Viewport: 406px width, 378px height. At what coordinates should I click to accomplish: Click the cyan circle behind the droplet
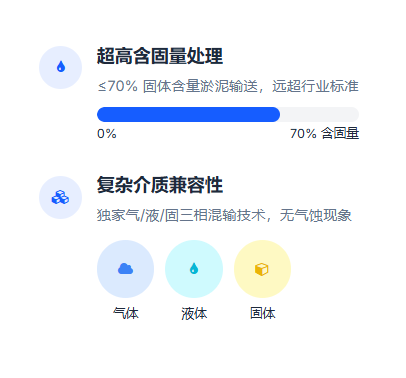point(194,269)
